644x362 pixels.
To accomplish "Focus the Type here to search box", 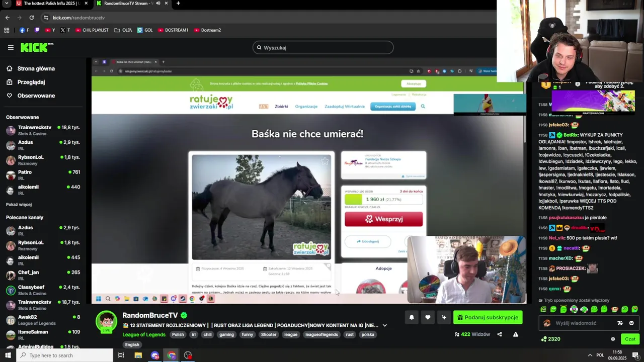I will 64,355.
